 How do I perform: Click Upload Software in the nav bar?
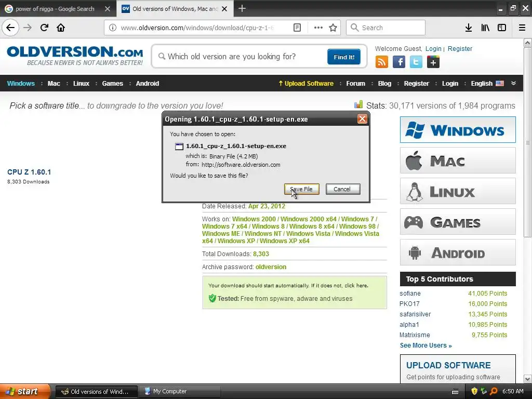306,84
